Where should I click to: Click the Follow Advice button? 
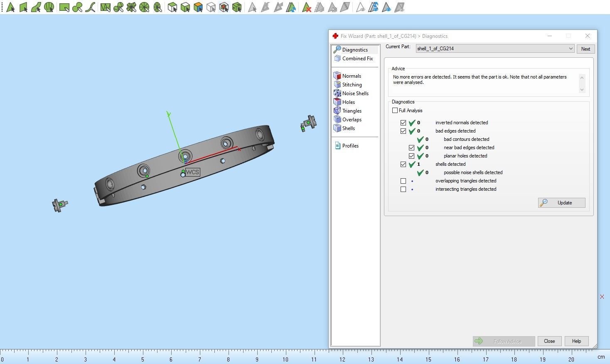504,341
